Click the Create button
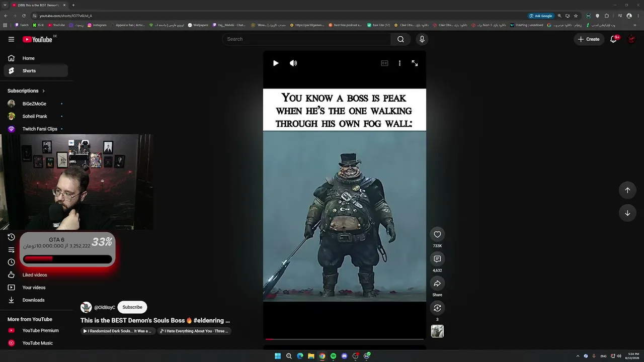Screen dimensions: 644x362 tap(589, 39)
